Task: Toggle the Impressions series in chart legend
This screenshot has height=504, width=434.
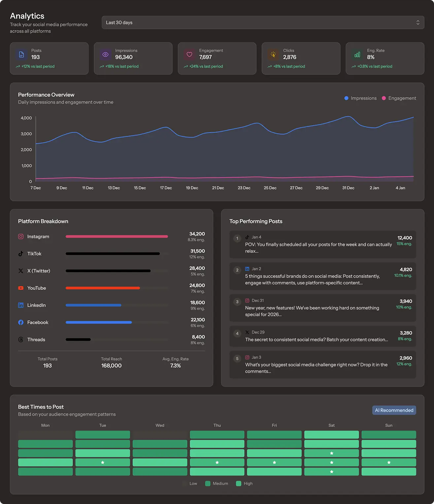Action: click(360, 98)
